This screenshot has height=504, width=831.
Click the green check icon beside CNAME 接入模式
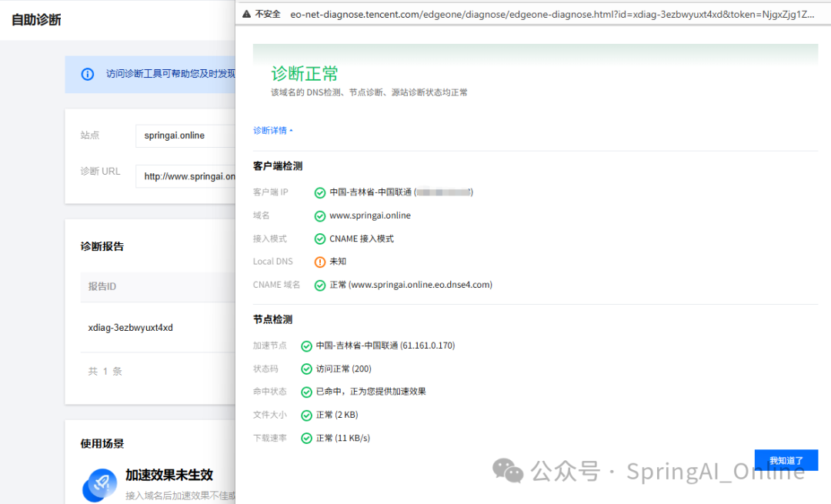[x=320, y=239]
